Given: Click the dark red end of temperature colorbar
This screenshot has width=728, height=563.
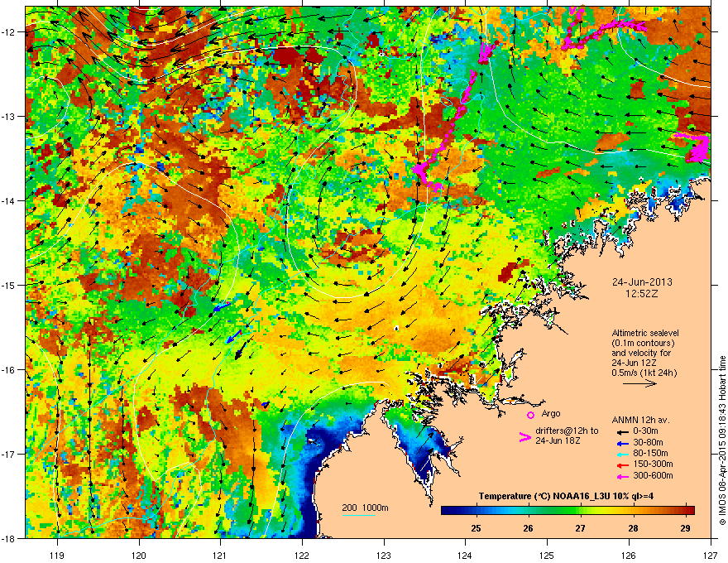Looking at the screenshot, I should coord(691,510).
